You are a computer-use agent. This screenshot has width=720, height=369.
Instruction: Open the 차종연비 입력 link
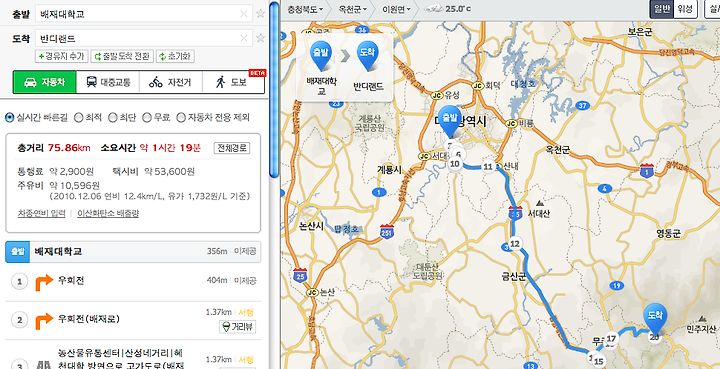(41, 213)
